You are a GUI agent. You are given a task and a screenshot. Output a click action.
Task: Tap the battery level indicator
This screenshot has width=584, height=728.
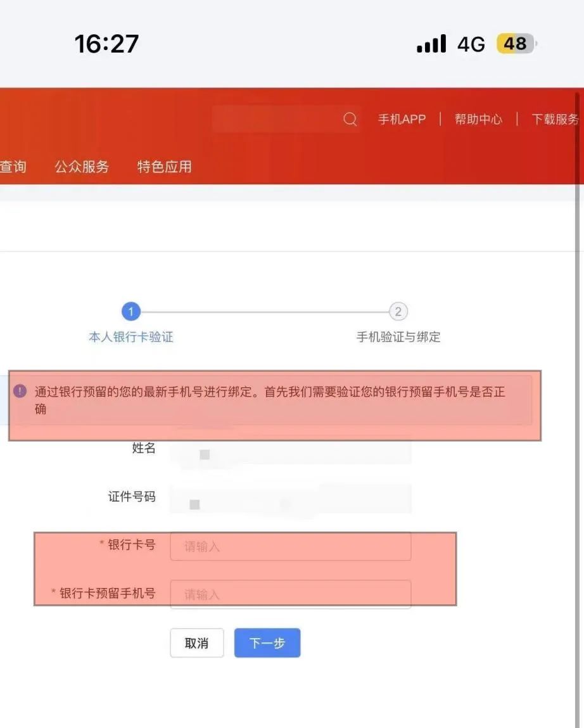coord(516,44)
